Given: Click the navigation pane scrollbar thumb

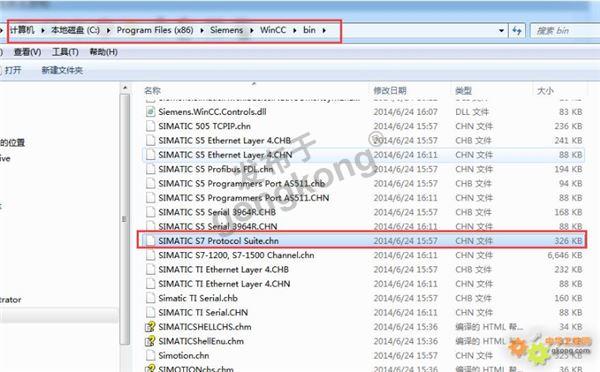Looking at the screenshot, I should tap(125, 219).
